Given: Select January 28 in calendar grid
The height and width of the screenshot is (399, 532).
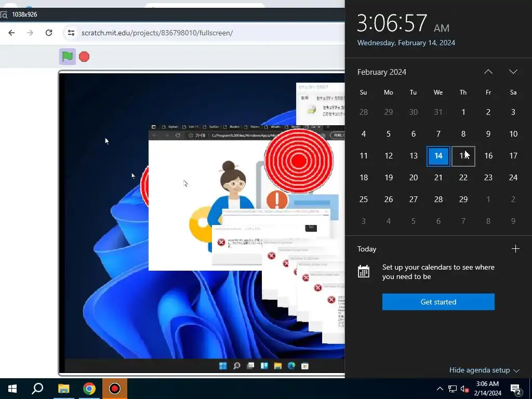Looking at the screenshot, I should coord(363,112).
